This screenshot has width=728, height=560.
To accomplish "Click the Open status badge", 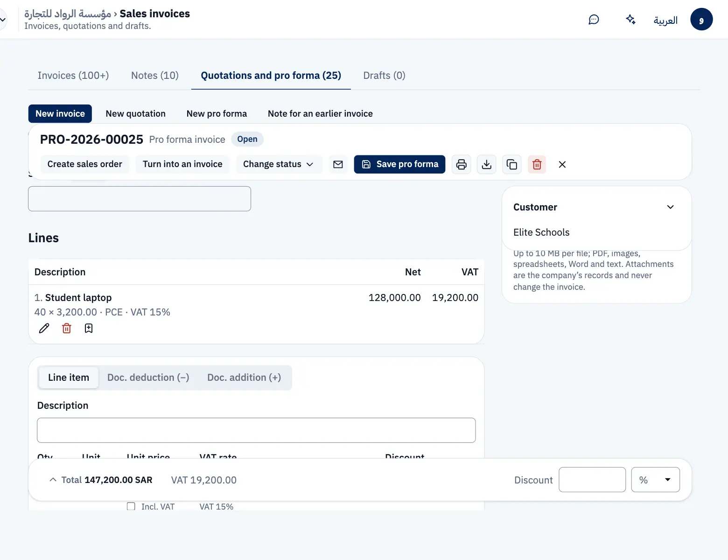I will click(x=247, y=139).
